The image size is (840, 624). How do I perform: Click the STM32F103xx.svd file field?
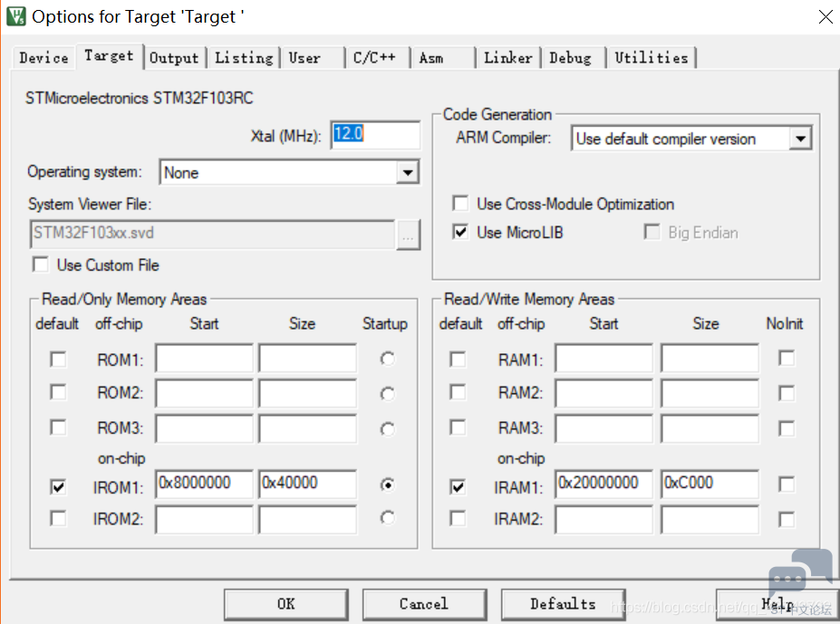(213, 234)
